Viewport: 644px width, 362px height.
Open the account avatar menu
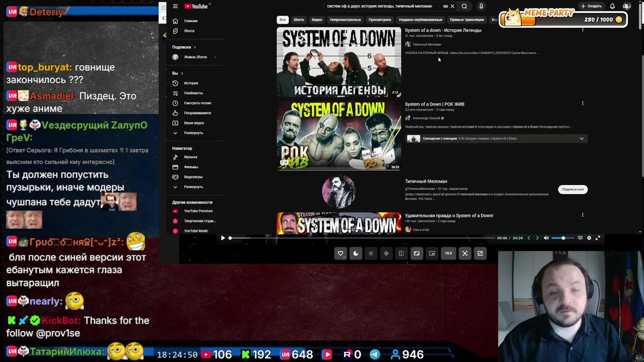626,6
